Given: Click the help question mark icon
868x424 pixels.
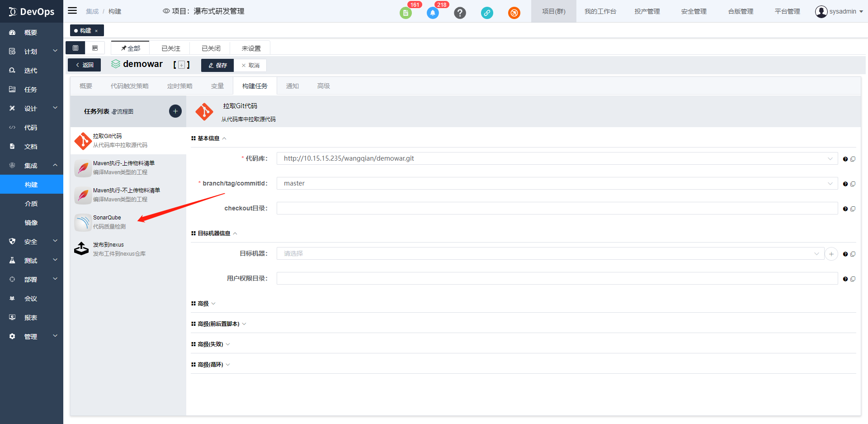Looking at the screenshot, I should coord(460,13).
